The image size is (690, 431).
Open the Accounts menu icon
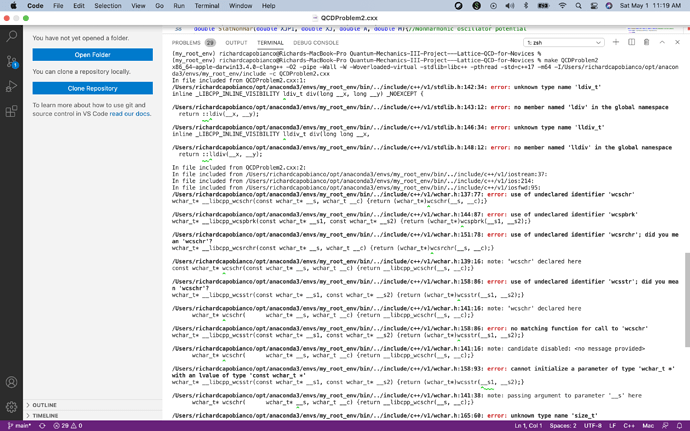pyautogui.click(x=11, y=382)
